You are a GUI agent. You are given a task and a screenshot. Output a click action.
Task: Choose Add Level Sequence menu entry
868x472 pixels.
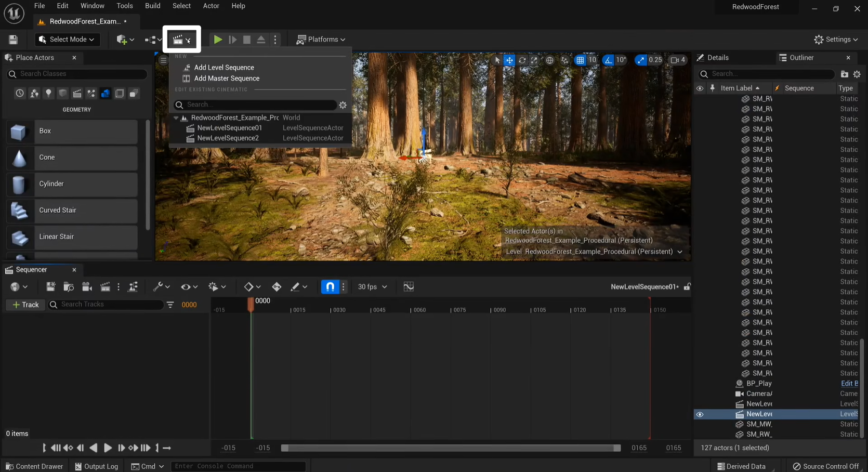[224, 68]
